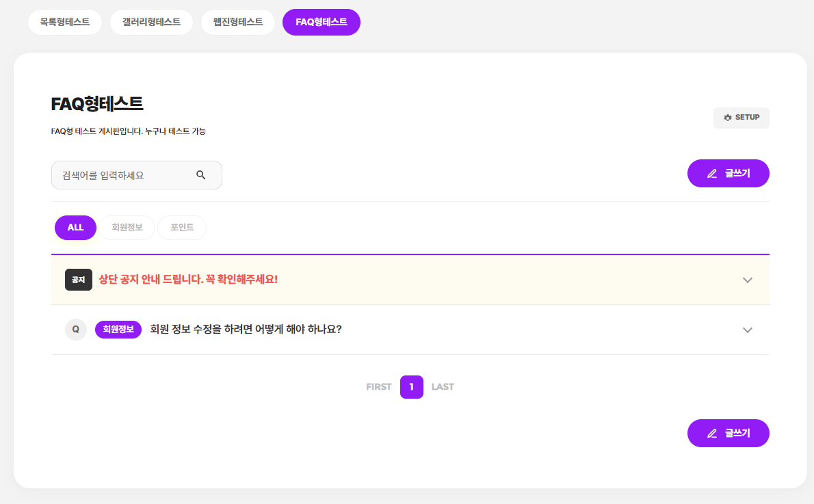Jump to LAST page link
The height and width of the screenshot is (504, 814).
coord(443,387)
